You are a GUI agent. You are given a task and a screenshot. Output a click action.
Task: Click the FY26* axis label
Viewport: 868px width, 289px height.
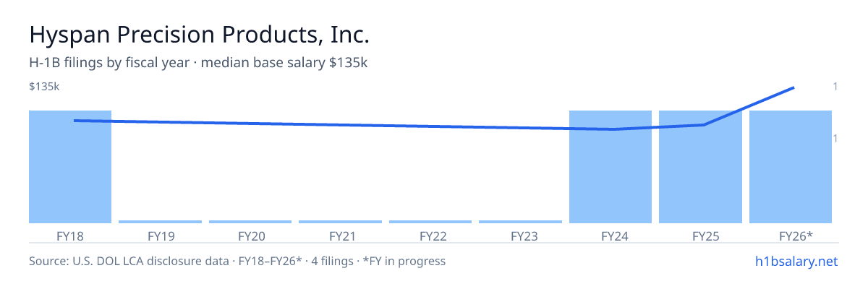[x=796, y=236]
